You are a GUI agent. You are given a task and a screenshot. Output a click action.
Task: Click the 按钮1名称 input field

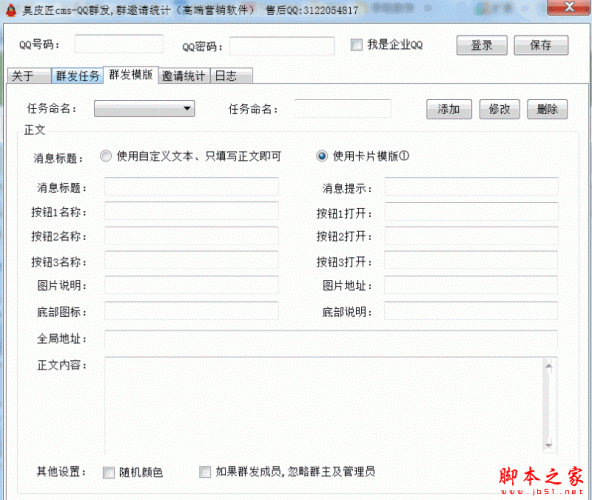(x=191, y=211)
